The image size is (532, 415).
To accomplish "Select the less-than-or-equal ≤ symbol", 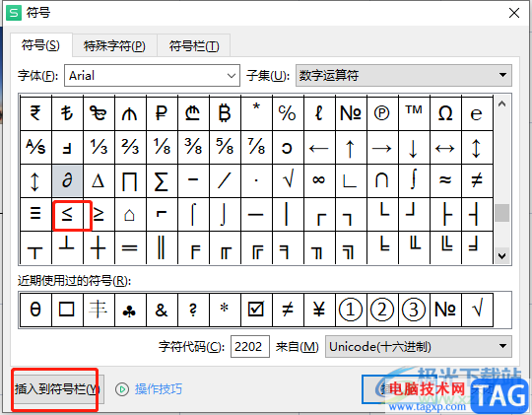I will click(x=67, y=214).
